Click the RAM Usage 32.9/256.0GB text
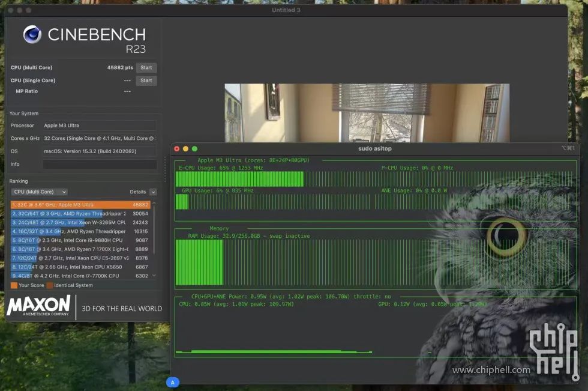 pos(249,236)
